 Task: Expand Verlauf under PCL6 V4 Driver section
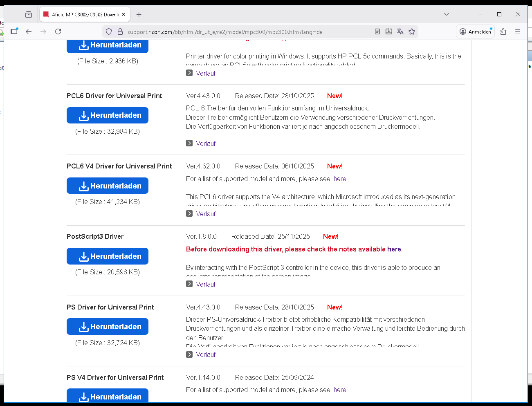[x=205, y=214]
